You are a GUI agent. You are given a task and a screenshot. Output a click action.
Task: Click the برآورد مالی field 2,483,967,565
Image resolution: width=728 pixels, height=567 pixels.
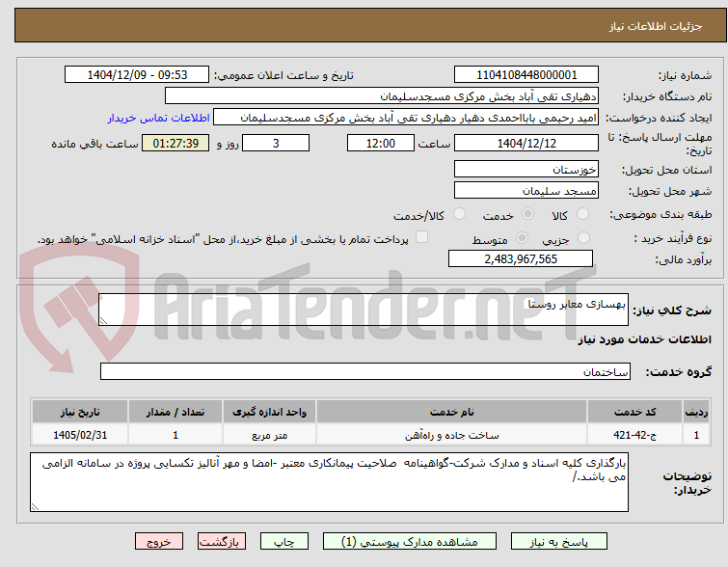coord(521,258)
